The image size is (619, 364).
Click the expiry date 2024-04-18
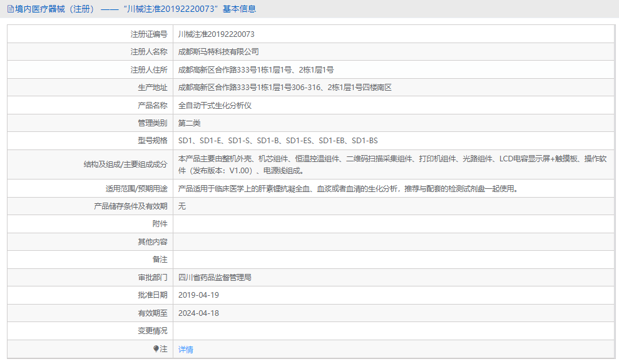pyautogui.click(x=200, y=312)
